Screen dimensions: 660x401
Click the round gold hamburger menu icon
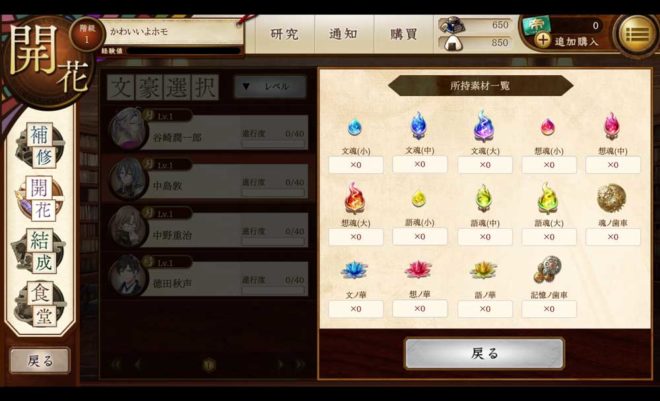pyautogui.click(x=637, y=35)
